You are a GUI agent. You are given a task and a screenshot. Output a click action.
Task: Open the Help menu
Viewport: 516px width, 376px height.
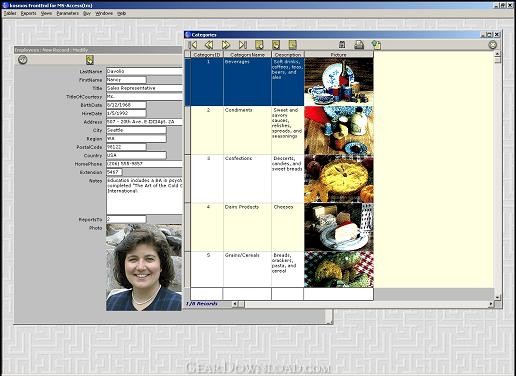[x=121, y=13]
